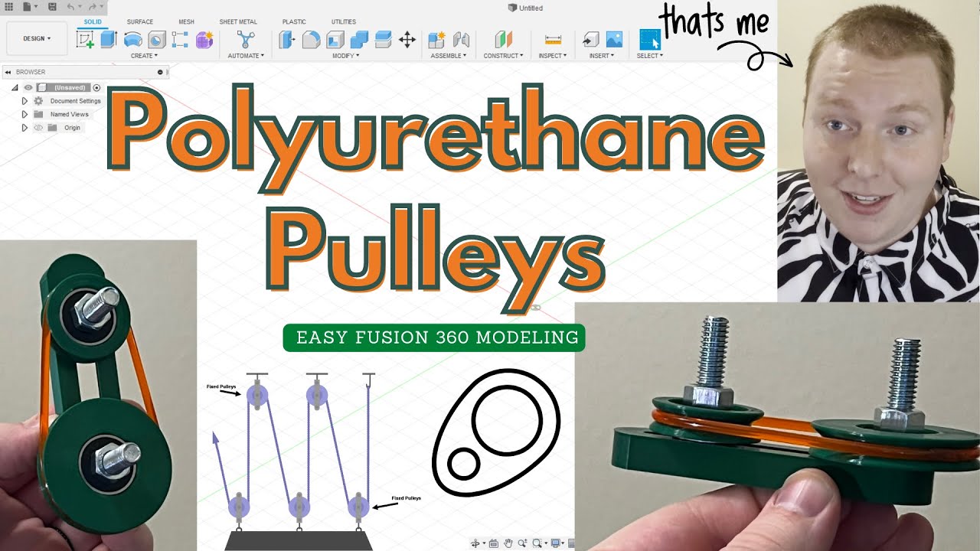Click the Offset Plane construct icon

tap(503, 40)
